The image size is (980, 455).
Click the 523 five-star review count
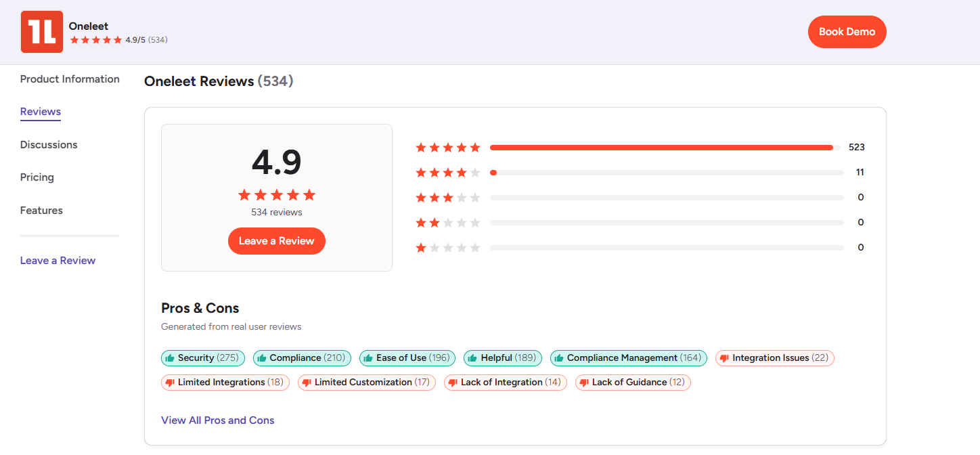[x=857, y=148]
